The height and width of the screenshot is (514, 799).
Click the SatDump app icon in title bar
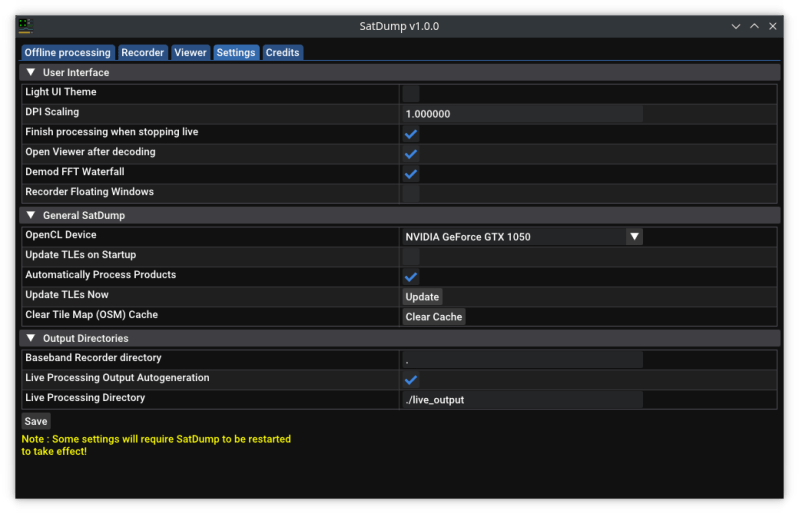click(25, 25)
